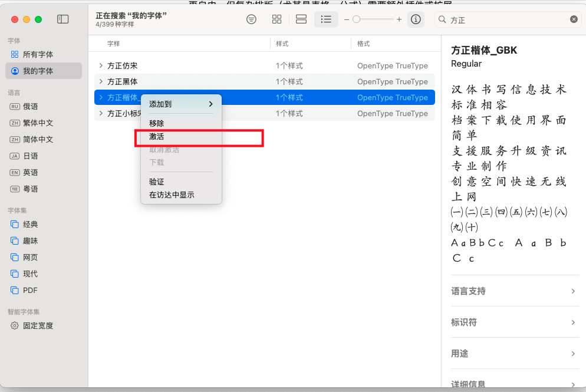Switch to grid view layout
Viewport: 586px width, 392px height.
[x=276, y=19]
